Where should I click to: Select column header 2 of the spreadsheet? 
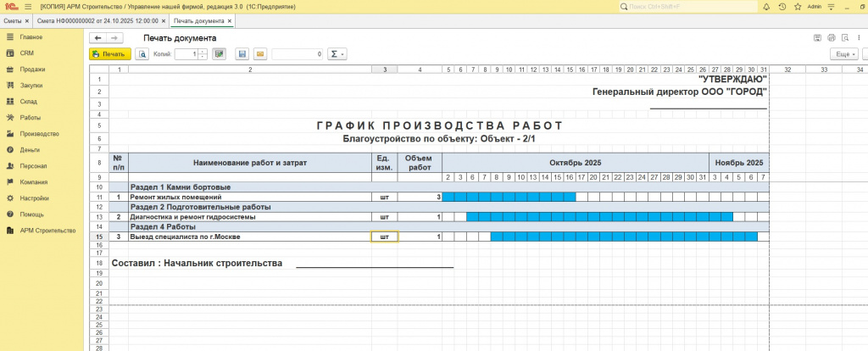click(250, 70)
